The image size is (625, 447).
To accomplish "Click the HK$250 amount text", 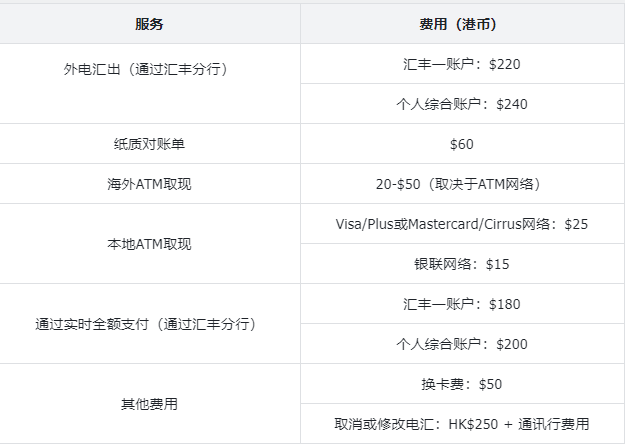I will [x=473, y=424].
